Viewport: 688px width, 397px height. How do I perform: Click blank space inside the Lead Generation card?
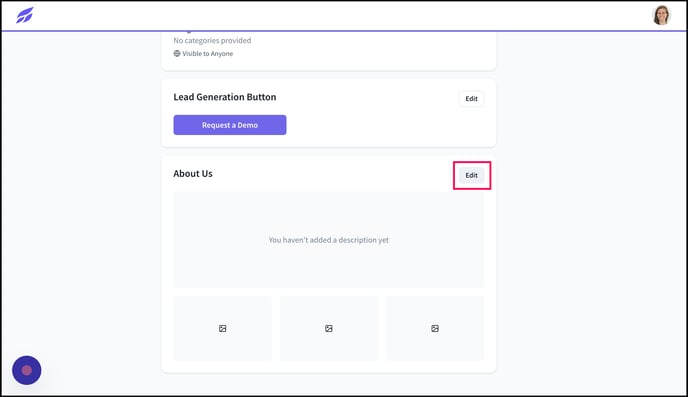click(373, 125)
